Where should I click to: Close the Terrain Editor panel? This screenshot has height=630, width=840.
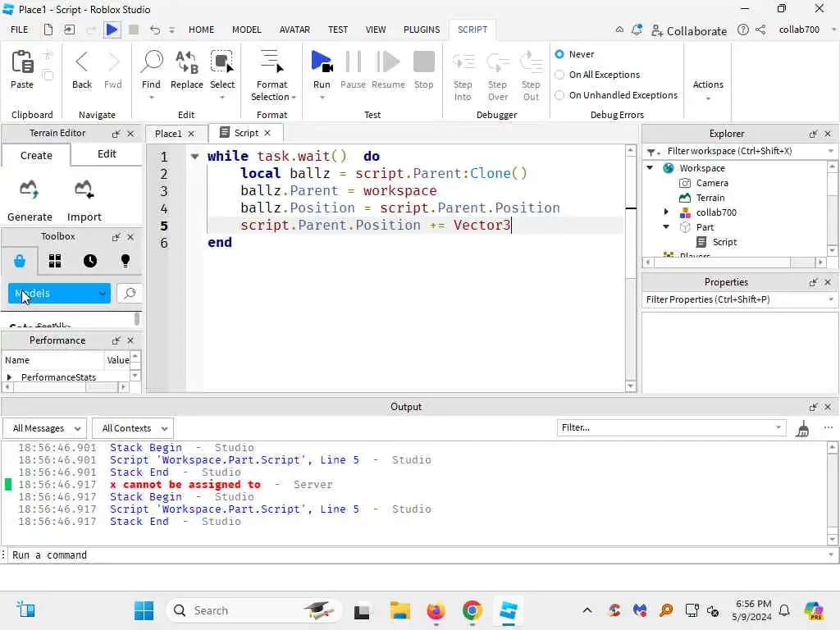(130, 134)
